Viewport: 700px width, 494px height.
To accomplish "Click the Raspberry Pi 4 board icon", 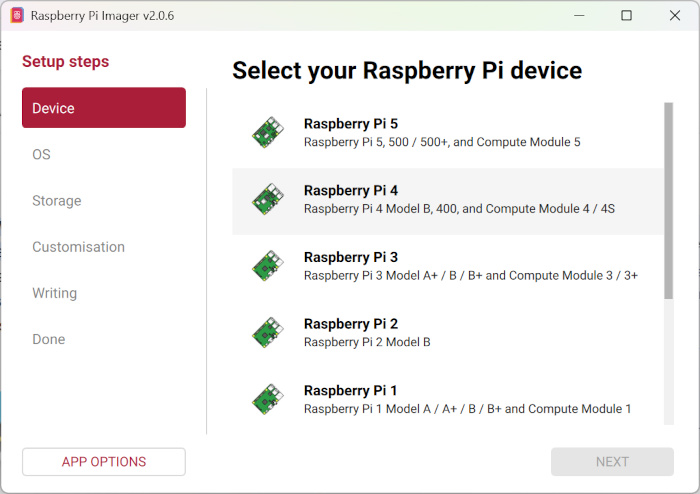I will [267, 200].
